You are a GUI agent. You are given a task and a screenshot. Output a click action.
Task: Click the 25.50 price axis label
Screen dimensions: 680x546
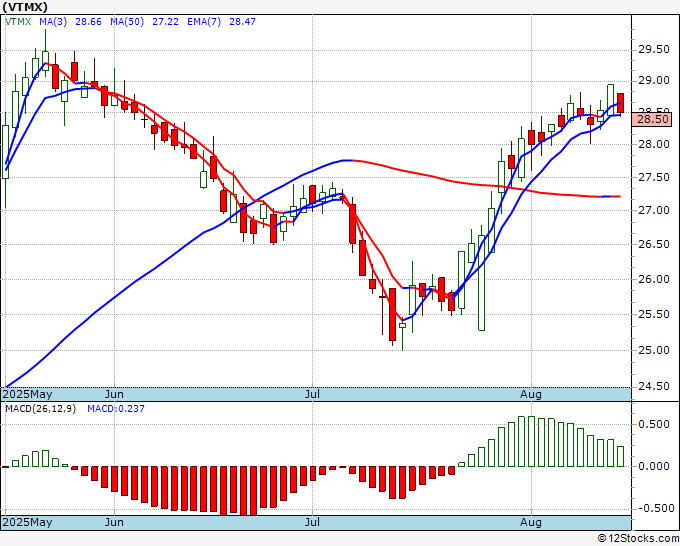[654, 314]
